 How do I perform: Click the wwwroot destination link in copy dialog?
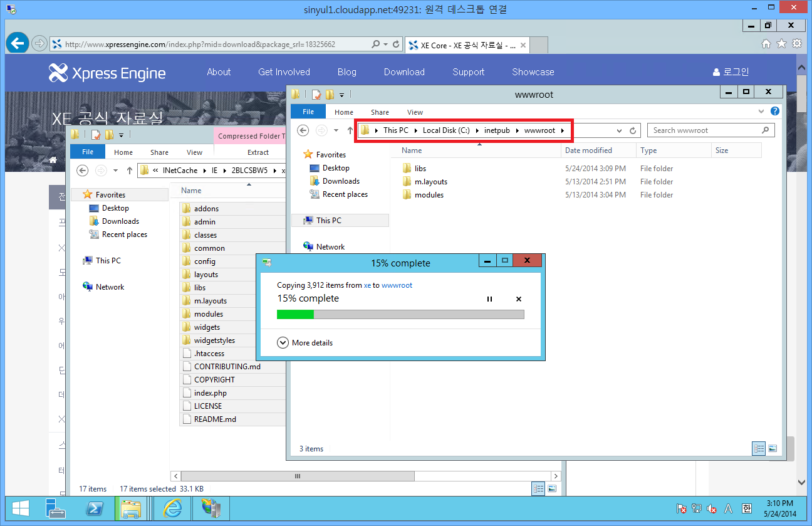(397, 285)
